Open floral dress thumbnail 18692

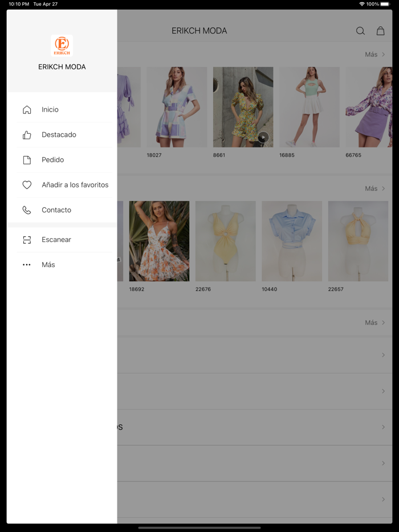[x=159, y=241]
